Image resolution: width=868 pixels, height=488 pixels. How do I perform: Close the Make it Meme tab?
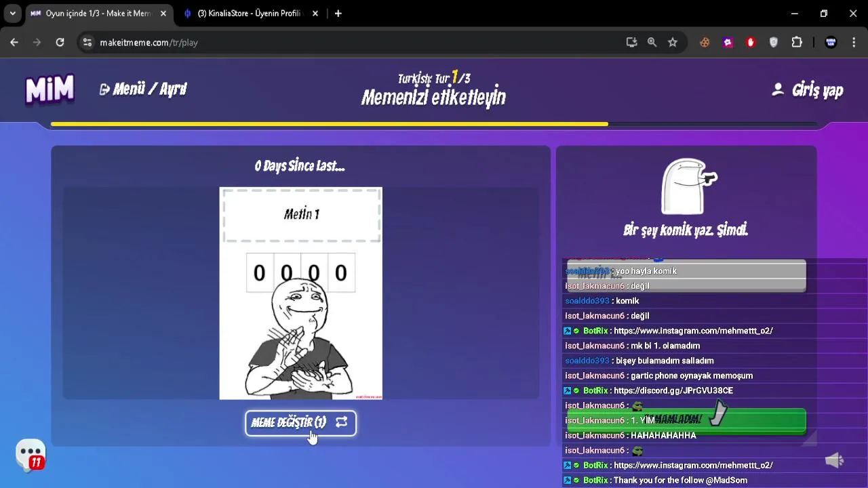point(163,14)
